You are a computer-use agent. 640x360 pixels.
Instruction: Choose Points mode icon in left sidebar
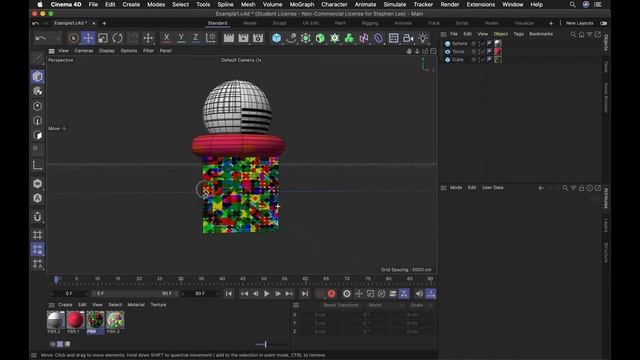(38, 106)
